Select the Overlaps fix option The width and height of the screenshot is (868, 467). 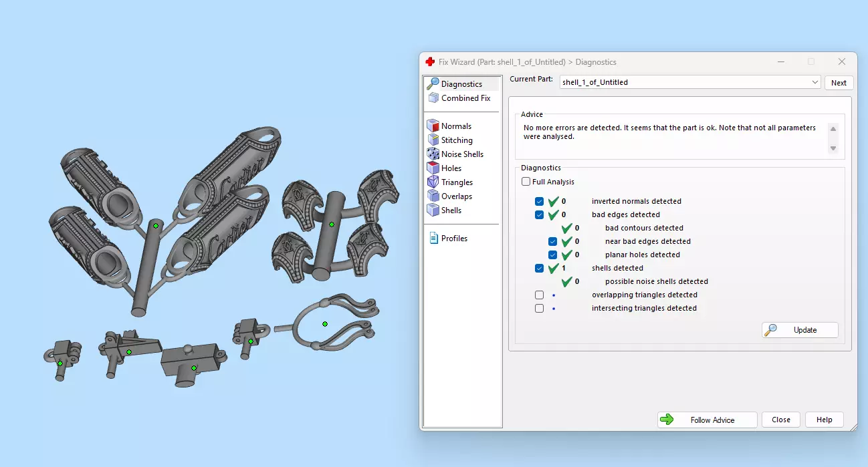tap(451, 196)
